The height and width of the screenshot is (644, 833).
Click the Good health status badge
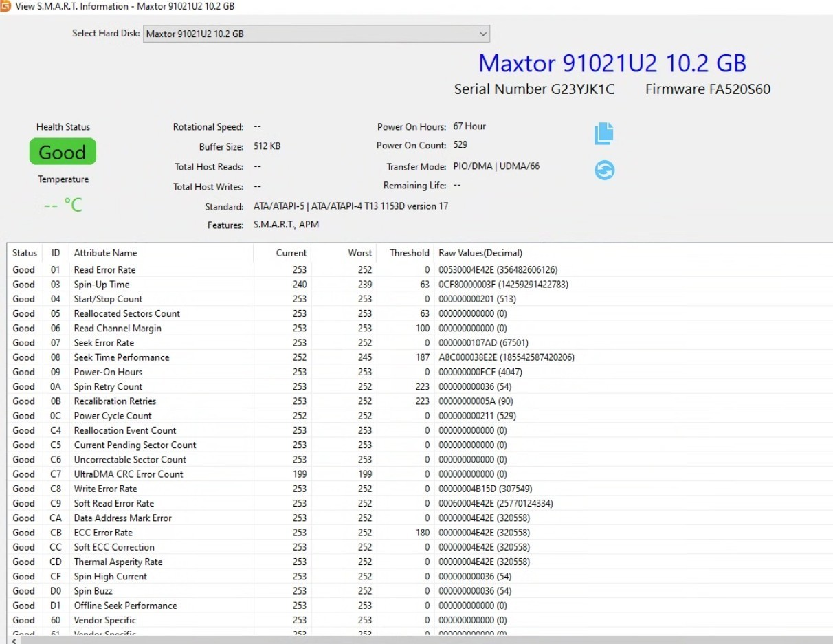coord(63,152)
